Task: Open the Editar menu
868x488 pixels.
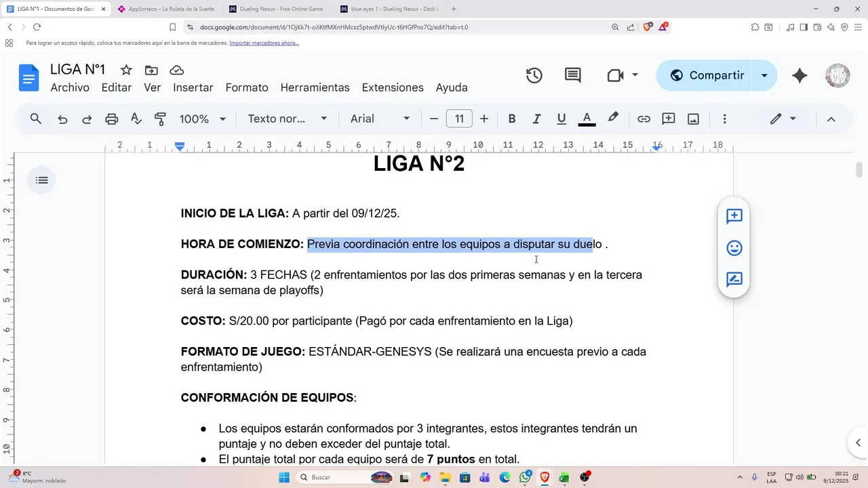Action: click(117, 87)
